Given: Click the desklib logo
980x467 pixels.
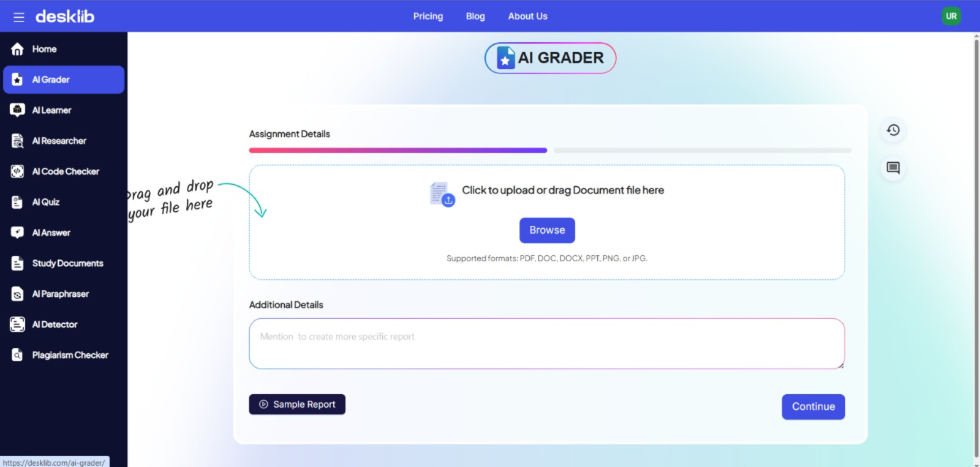Looking at the screenshot, I should 65,17.
